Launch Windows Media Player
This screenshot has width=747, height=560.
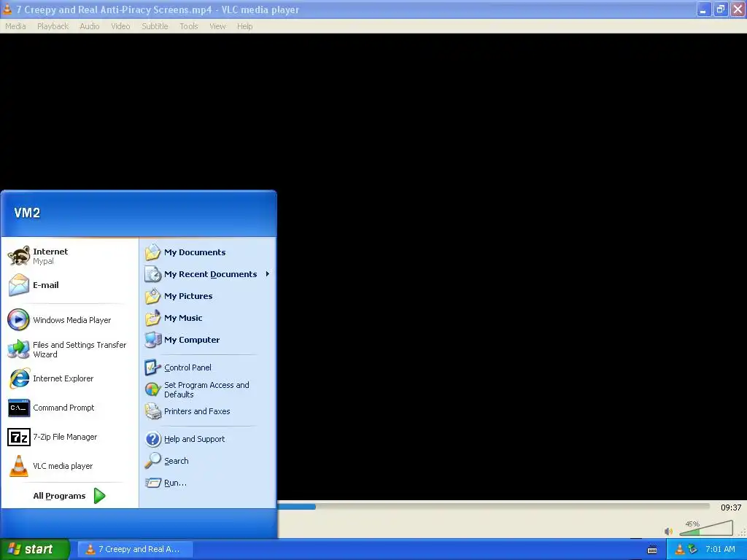69,320
